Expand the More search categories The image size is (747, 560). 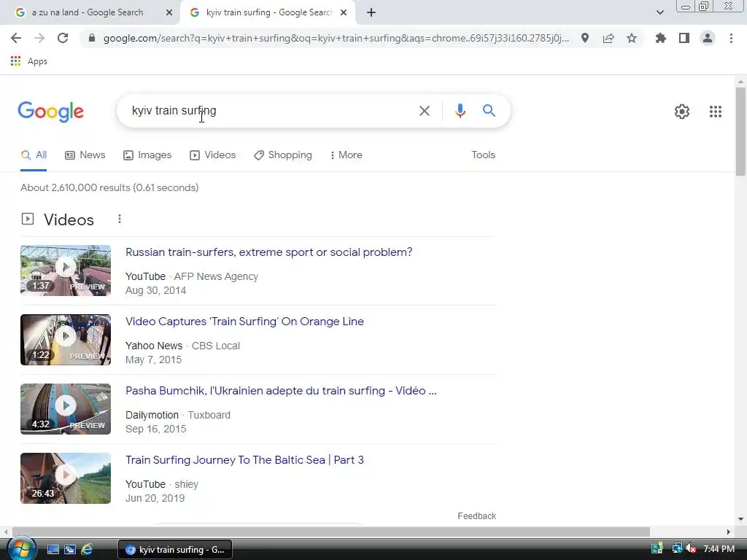(346, 155)
